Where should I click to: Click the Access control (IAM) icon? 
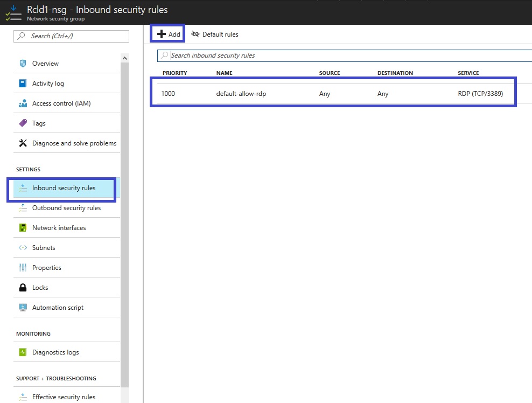(23, 103)
